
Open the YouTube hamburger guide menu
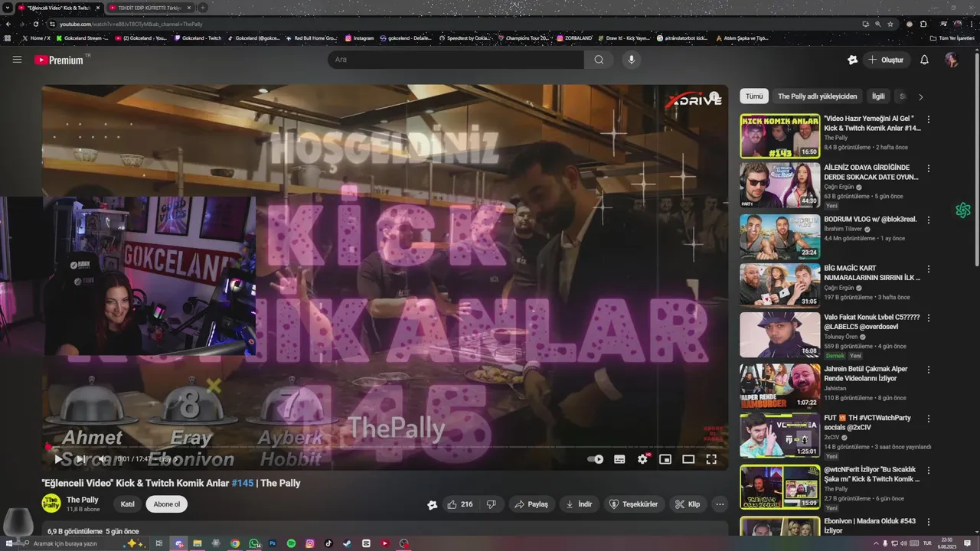[17, 60]
